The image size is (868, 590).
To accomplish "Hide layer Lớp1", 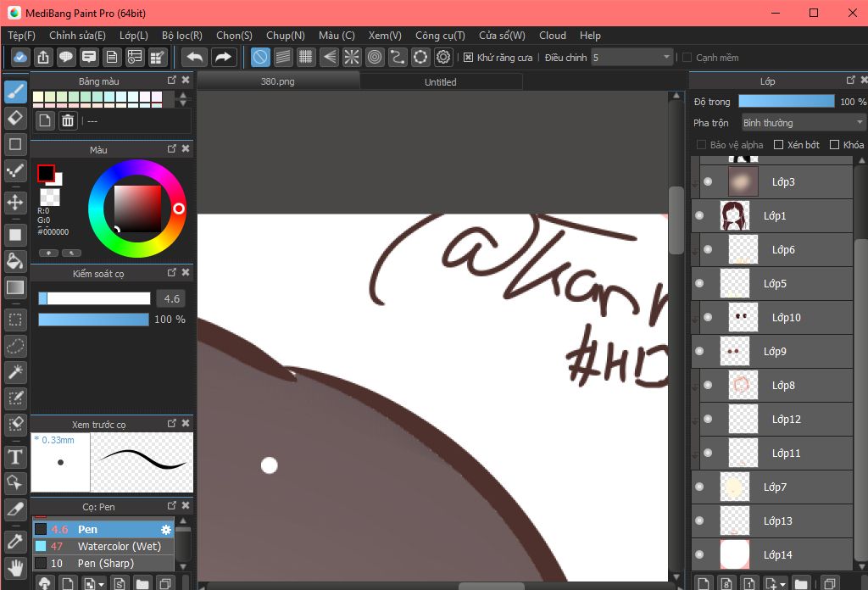I will click(x=699, y=215).
